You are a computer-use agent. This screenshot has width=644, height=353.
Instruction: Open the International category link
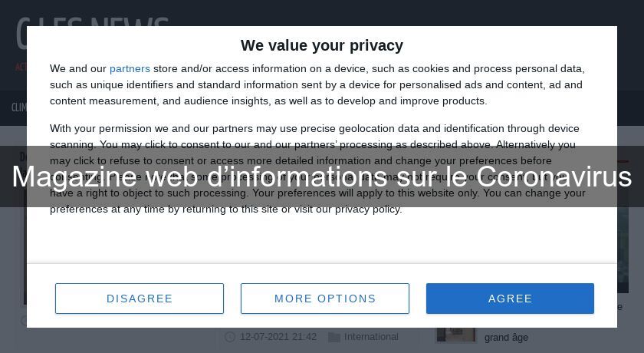pyautogui.click(x=371, y=337)
